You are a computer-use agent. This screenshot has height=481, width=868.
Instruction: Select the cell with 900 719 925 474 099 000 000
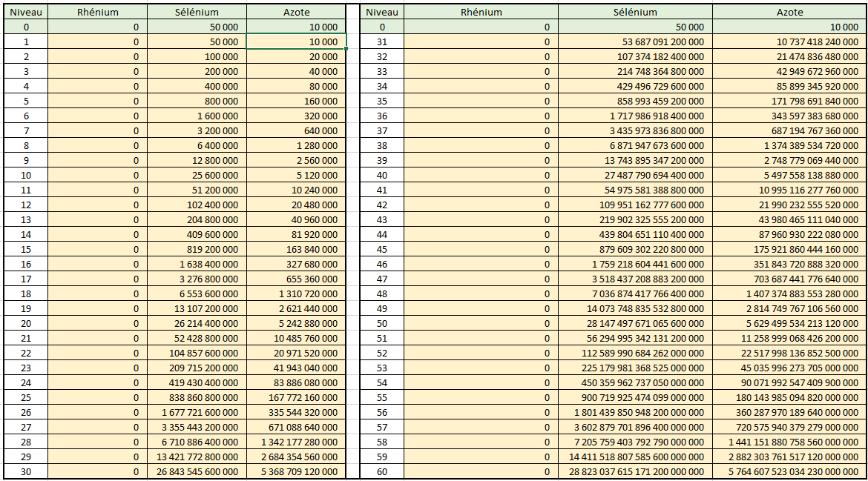[635, 398]
